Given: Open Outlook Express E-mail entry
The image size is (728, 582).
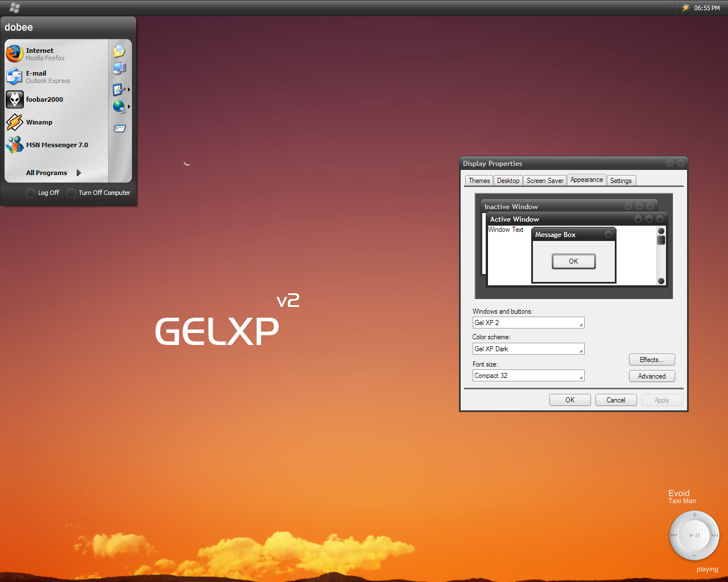Looking at the screenshot, I should (56, 77).
